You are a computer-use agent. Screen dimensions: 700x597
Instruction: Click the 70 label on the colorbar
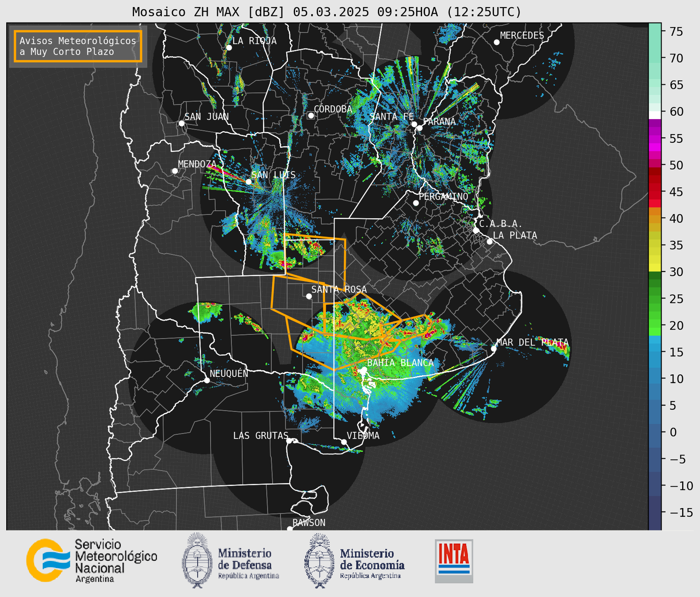tap(676, 58)
